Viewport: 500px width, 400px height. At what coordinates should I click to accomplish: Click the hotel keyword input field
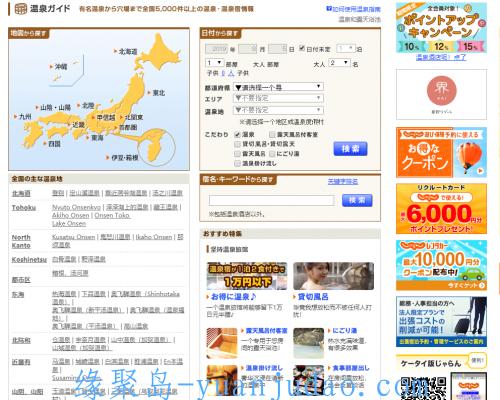click(271, 200)
